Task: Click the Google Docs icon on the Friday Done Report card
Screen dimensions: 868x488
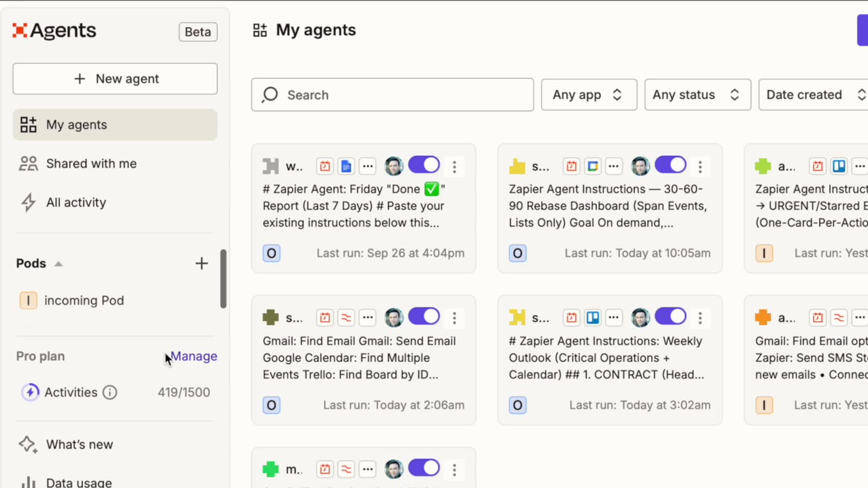Action: [x=346, y=166]
